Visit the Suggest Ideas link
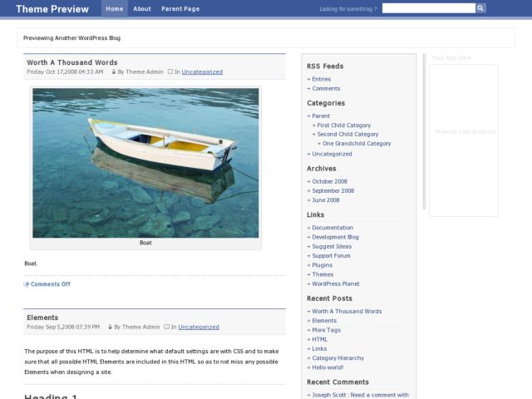The width and height of the screenshot is (532, 399). tap(332, 246)
